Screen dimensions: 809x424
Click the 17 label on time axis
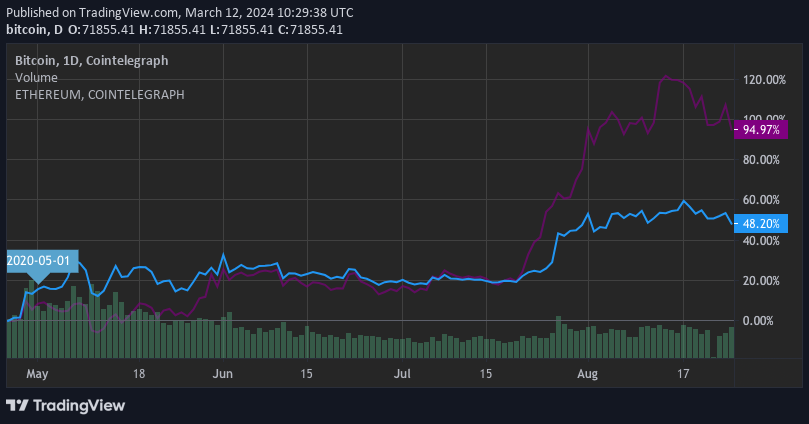point(684,374)
